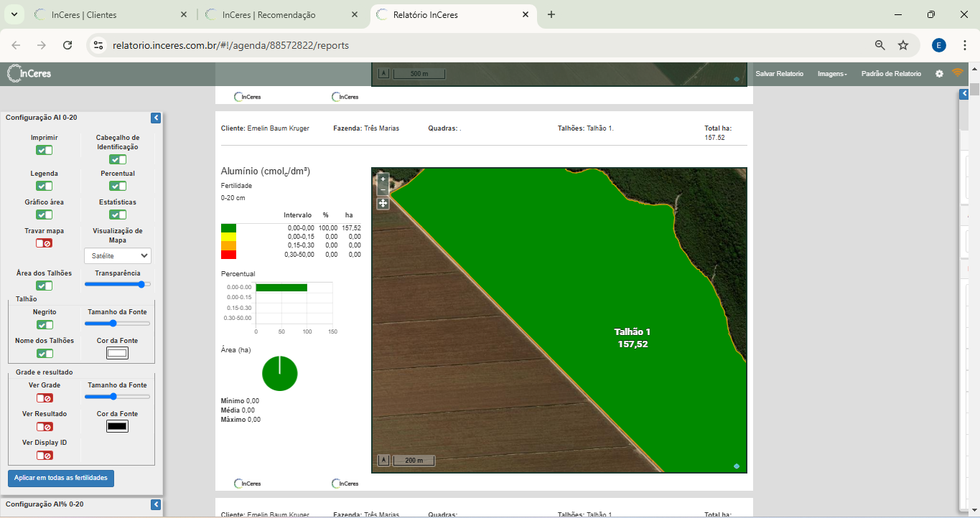The image size is (980, 518).
Task: Close the InCeres Clientes tab
Action: click(x=185, y=14)
